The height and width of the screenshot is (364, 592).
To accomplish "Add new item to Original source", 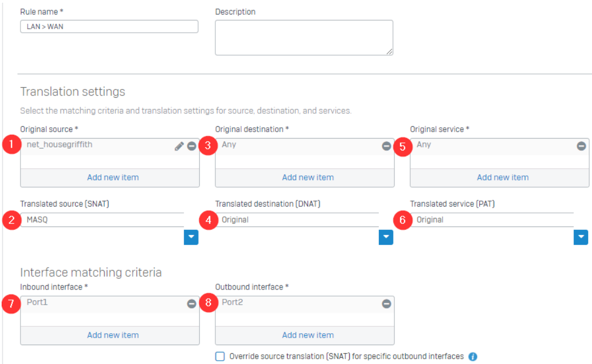I will pos(113,177).
